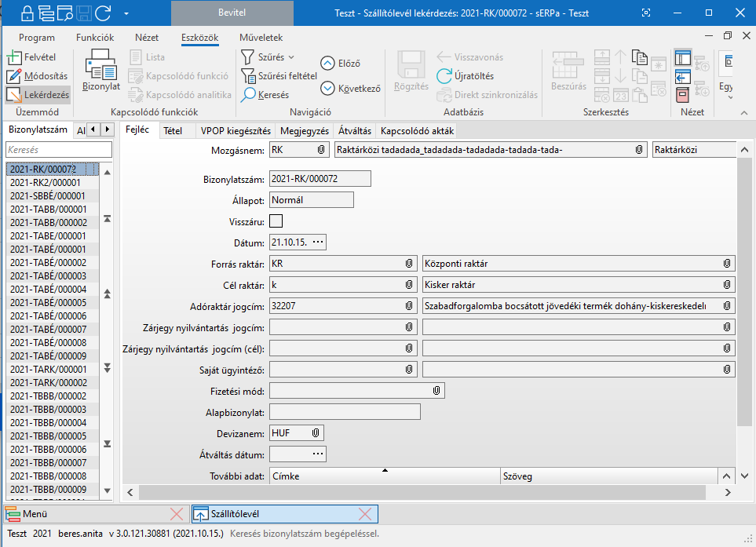Open the Átváltás dátum picker ellipsis
The image size is (756, 547).
(317, 454)
